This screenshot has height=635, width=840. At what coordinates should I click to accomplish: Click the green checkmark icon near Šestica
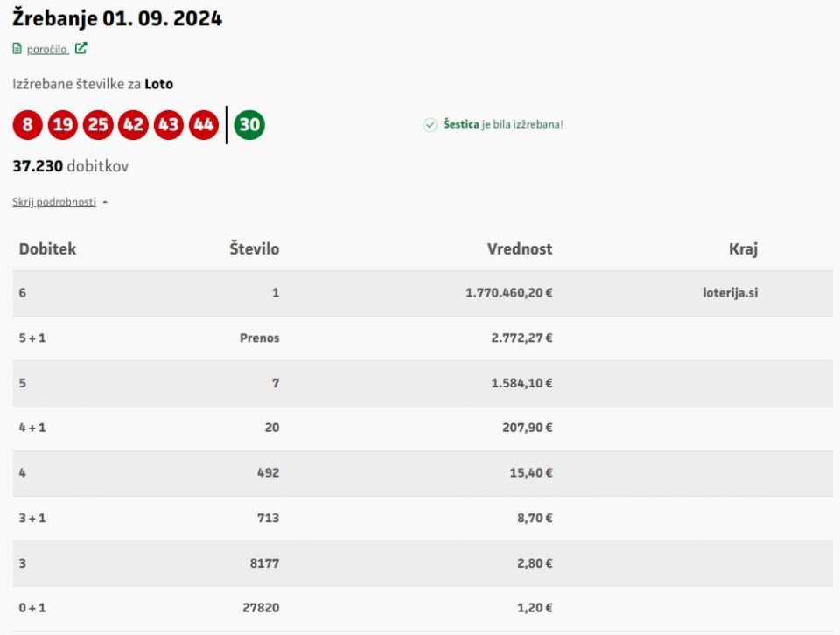pyautogui.click(x=430, y=125)
